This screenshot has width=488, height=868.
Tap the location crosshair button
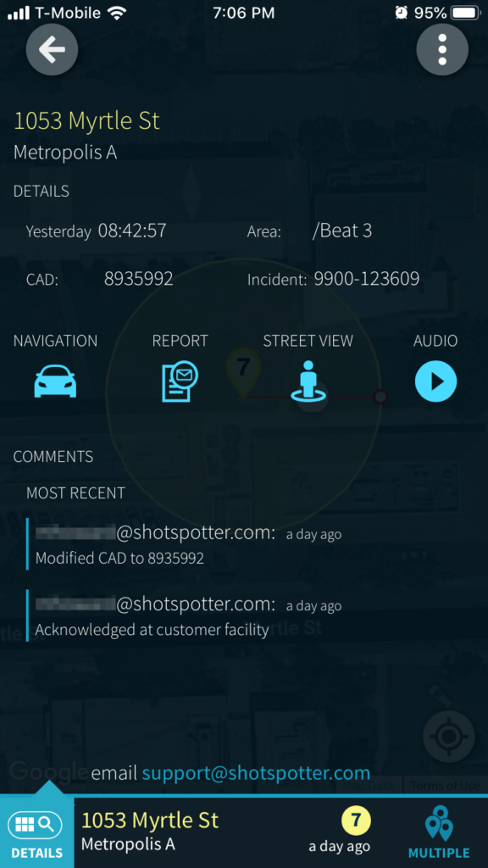(449, 737)
